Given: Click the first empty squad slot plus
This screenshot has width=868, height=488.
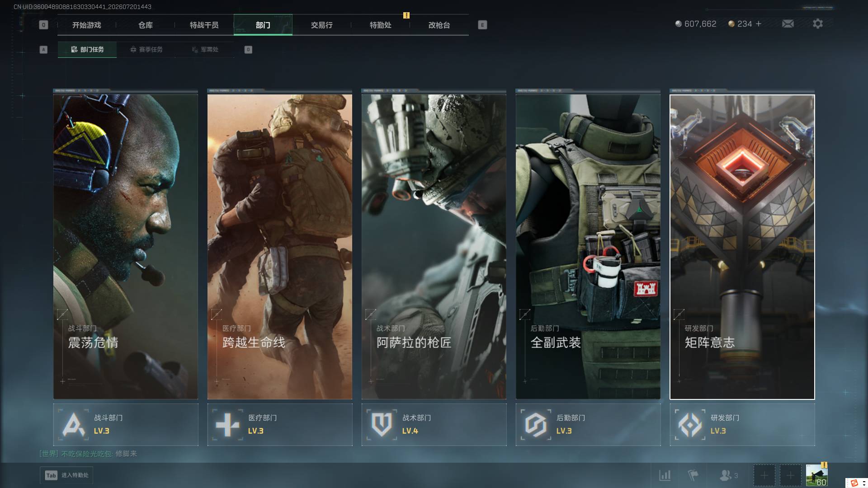Looking at the screenshot, I should [764, 475].
